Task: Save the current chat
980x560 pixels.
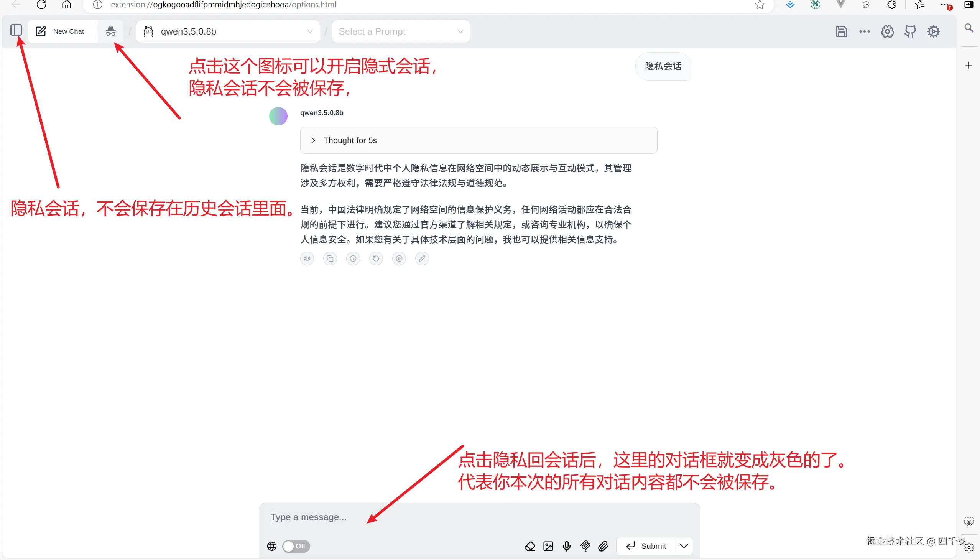Action: click(x=841, y=31)
